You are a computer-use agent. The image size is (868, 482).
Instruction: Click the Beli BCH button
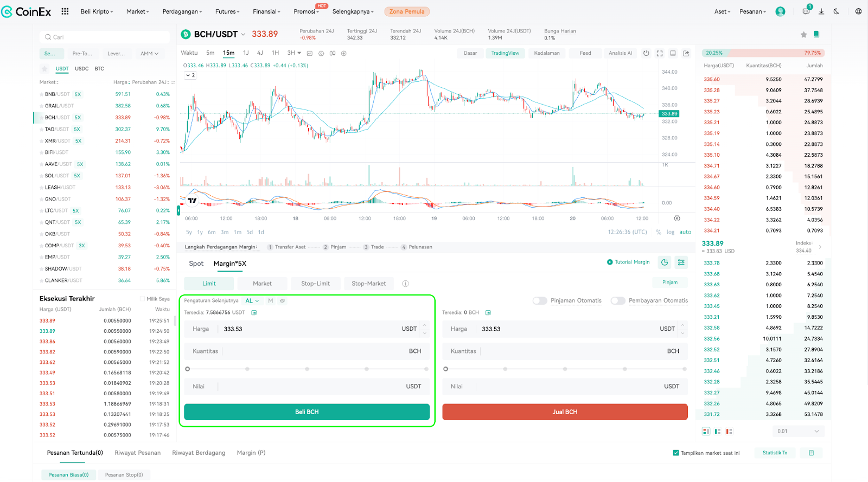click(307, 412)
